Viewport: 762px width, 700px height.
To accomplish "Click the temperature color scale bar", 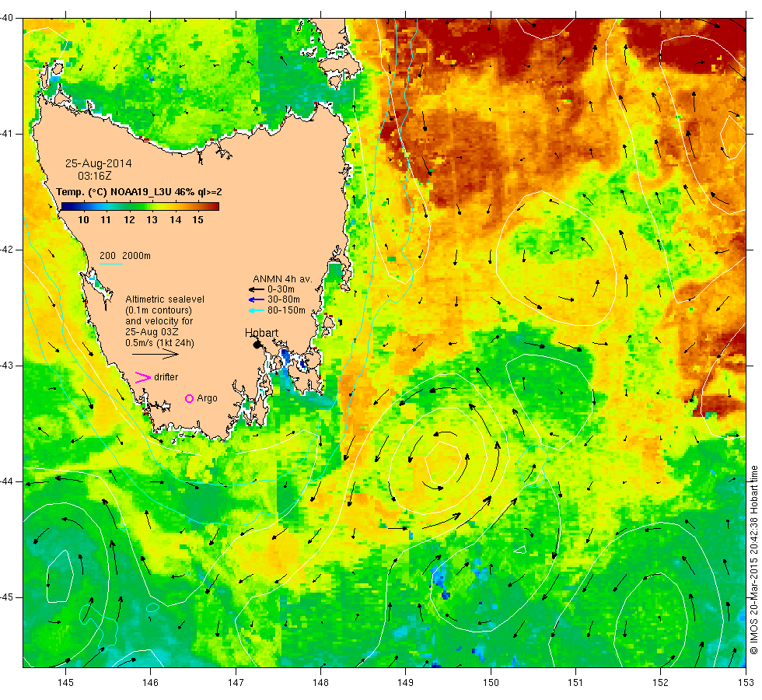I will click(x=140, y=207).
